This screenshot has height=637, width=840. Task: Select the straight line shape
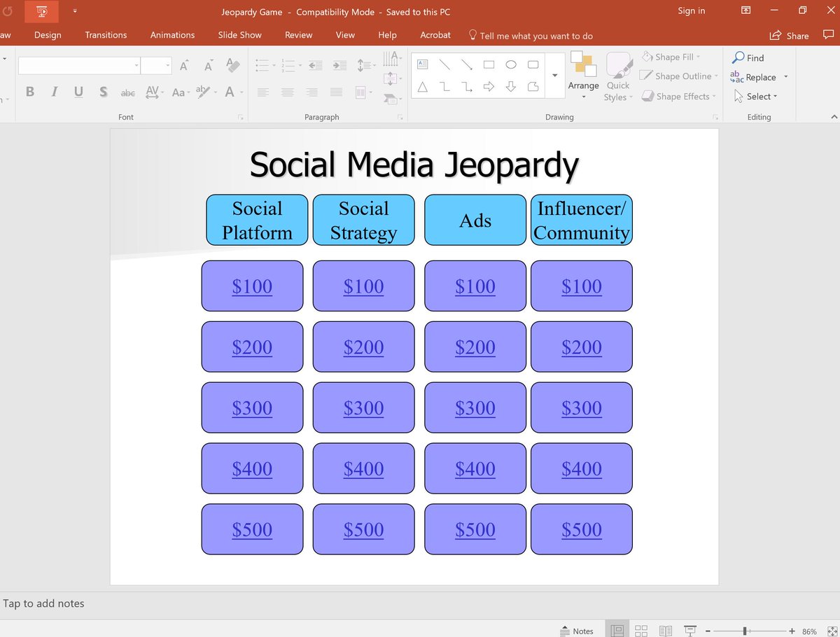[x=444, y=64]
